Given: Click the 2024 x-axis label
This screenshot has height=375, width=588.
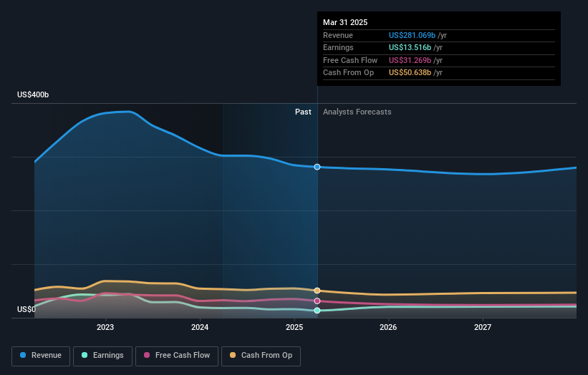Looking at the screenshot, I should click(200, 327).
